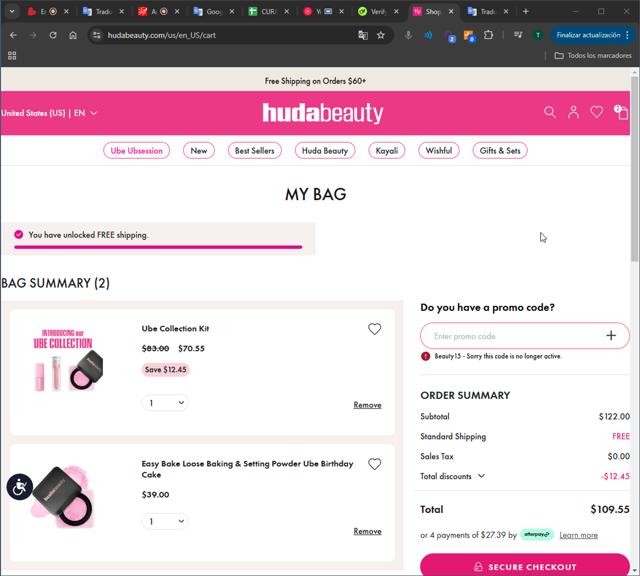
Task: Go back with browser back arrow
Action: click(13, 35)
